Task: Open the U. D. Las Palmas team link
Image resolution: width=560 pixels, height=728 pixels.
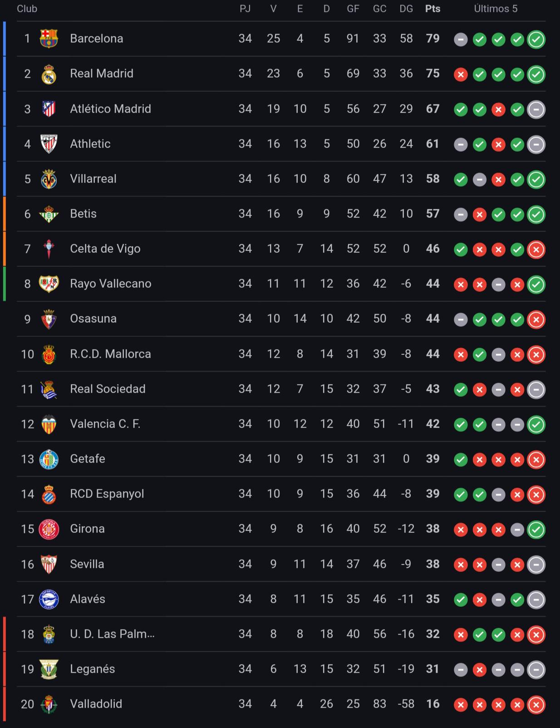Action: pyautogui.click(x=112, y=634)
